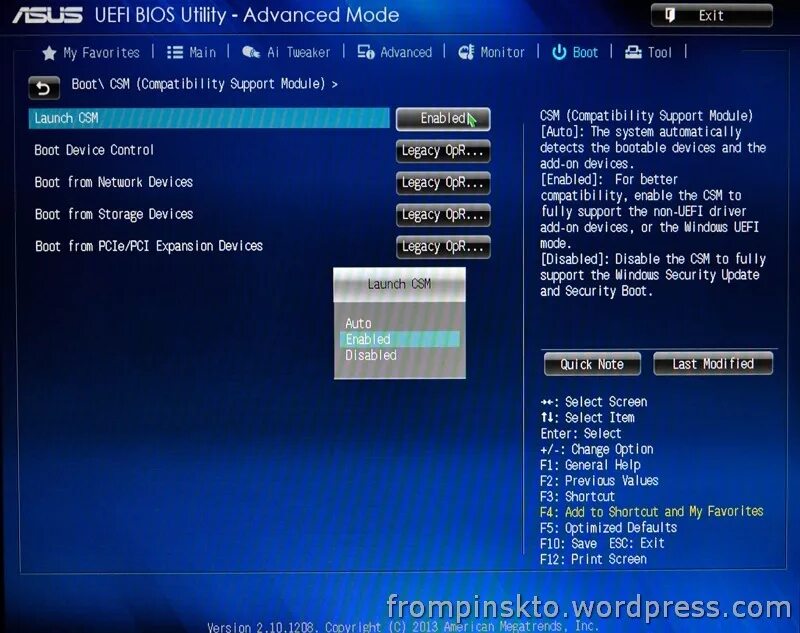The width and height of the screenshot is (800, 633).
Task: Click the Launch CSM popup title bar
Action: (x=399, y=284)
